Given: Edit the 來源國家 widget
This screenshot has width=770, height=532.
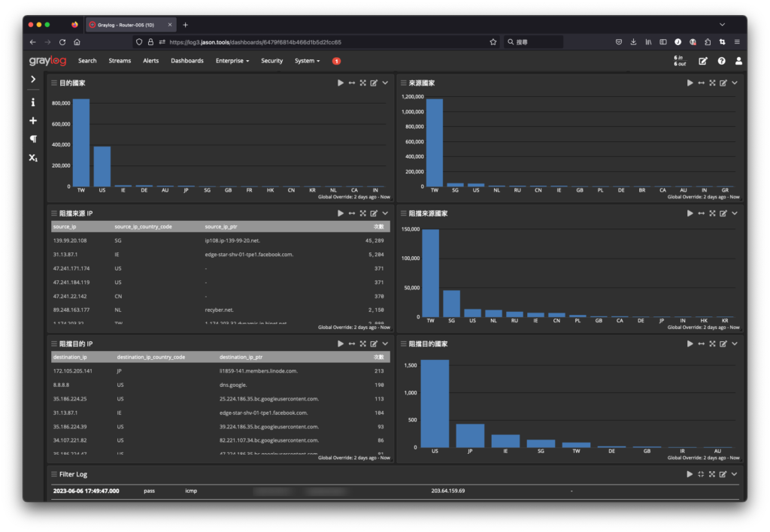Looking at the screenshot, I should coord(723,83).
